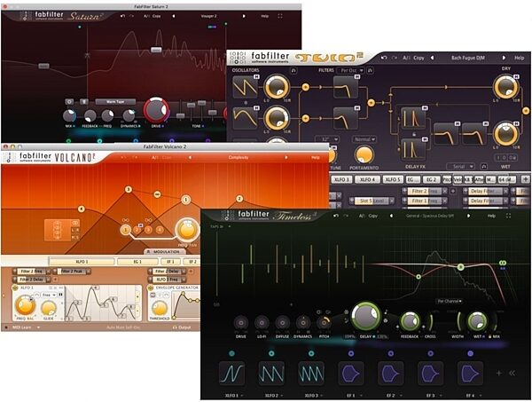
Task: Click headphone icon next to Filters dropdown
Action: pyautogui.click(x=370, y=70)
